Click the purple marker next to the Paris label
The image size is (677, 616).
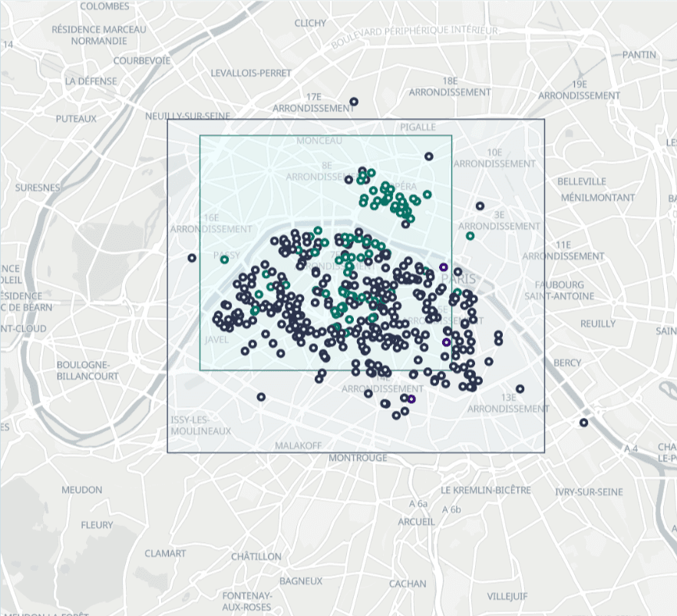pos(443,267)
